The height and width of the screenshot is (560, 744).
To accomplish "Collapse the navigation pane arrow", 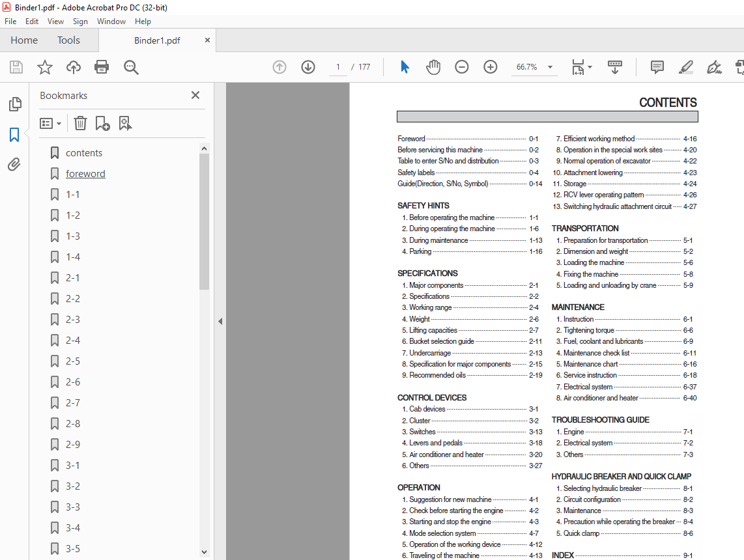I will 220,322.
